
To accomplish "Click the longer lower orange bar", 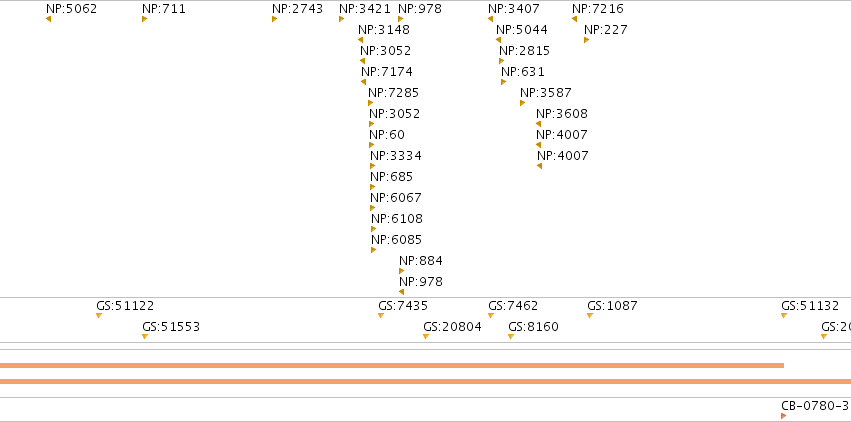I will 426,382.
